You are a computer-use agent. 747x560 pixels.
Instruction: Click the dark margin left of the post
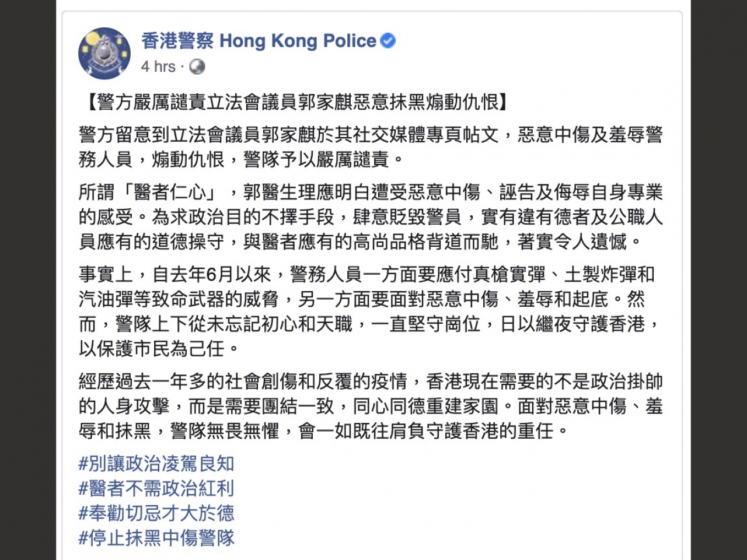[28, 280]
